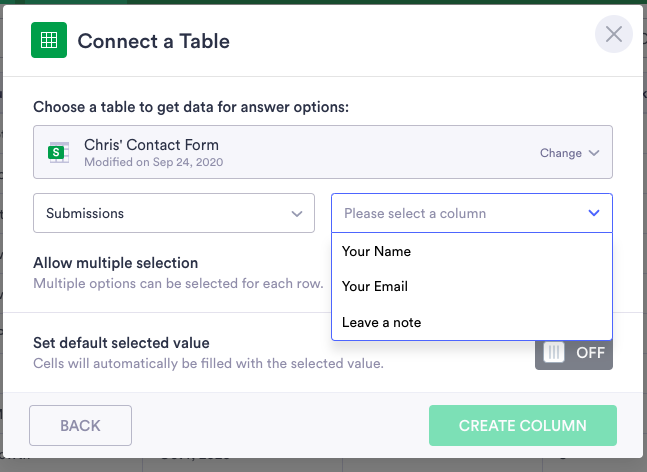Click the 'Please select a column' field
The width and height of the screenshot is (647, 472).
click(460, 213)
